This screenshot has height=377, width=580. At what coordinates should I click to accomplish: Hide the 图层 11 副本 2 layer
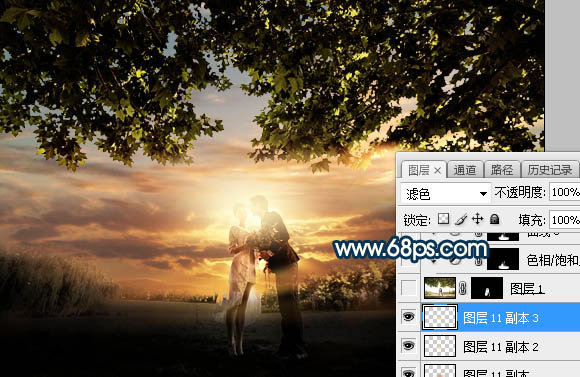(x=409, y=346)
